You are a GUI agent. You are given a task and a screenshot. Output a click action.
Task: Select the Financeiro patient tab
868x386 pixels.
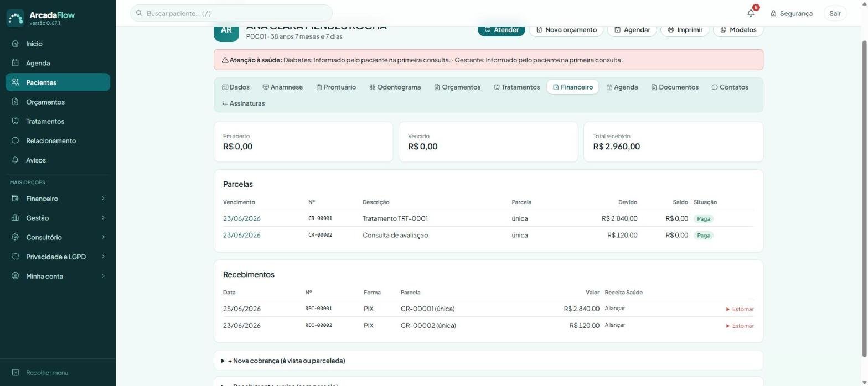[572, 87]
